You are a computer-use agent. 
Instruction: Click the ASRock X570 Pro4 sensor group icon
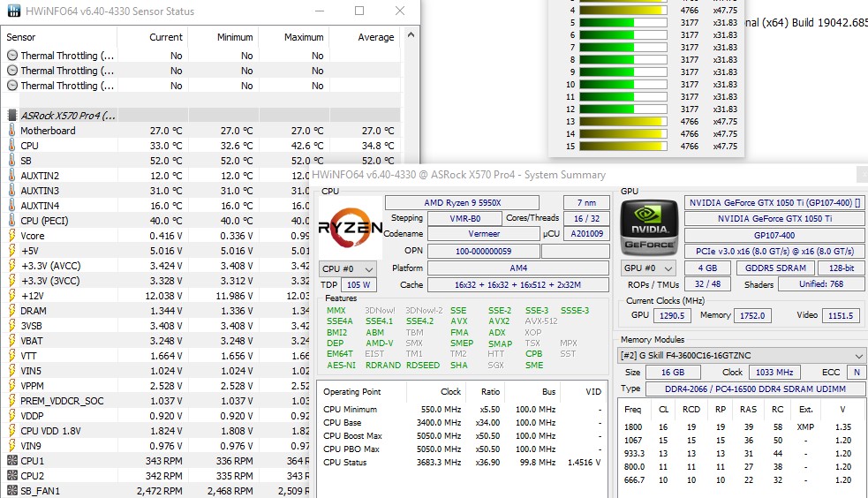(11, 115)
